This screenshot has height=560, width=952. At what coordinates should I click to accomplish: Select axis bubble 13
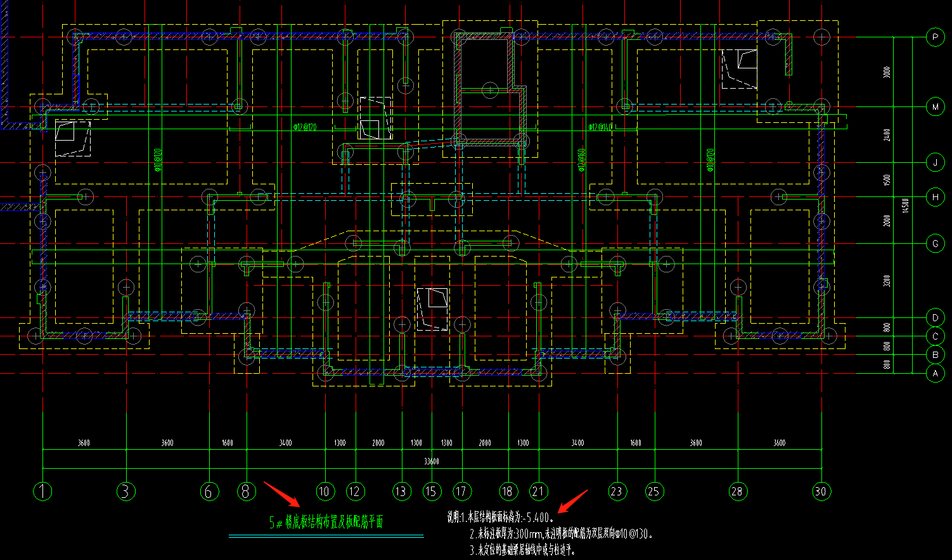click(402, 491)
